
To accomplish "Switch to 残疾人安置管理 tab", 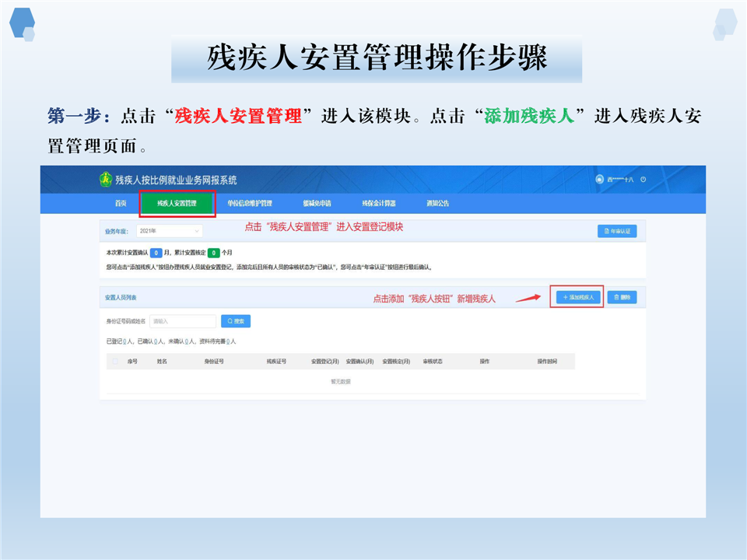I will point(177,204).
